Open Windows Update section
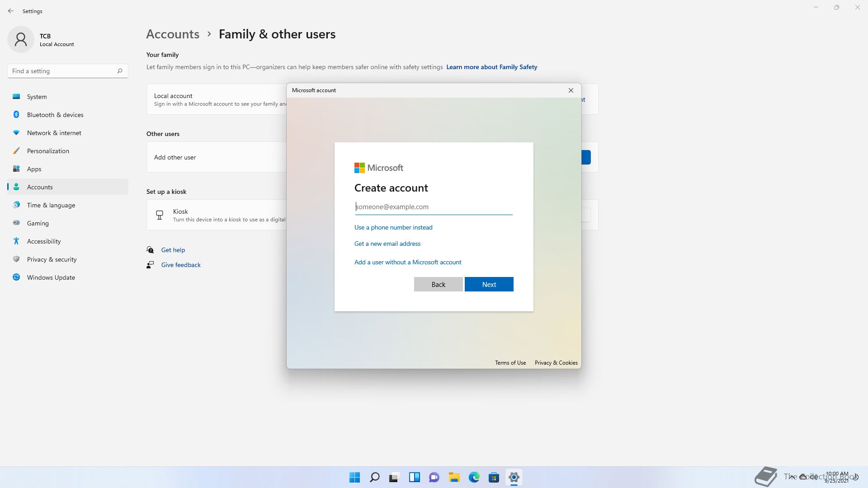 pyautogui.click(x=51, y=277)
